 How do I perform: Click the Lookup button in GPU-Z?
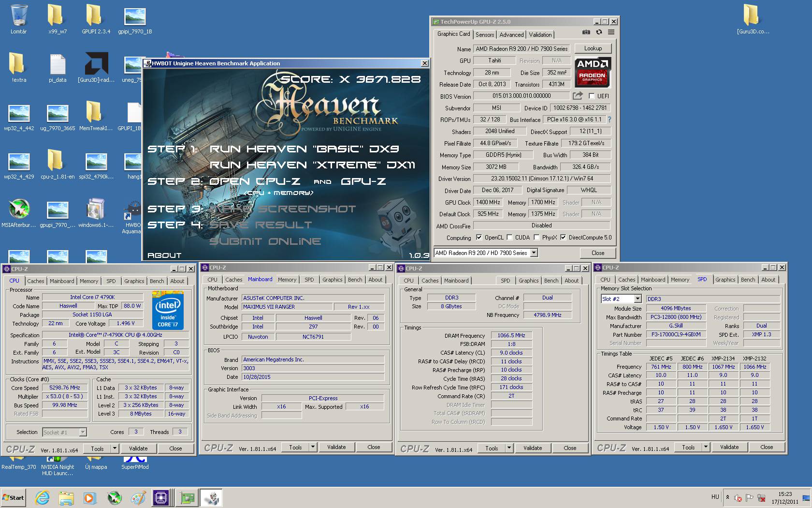click(593, 48)
